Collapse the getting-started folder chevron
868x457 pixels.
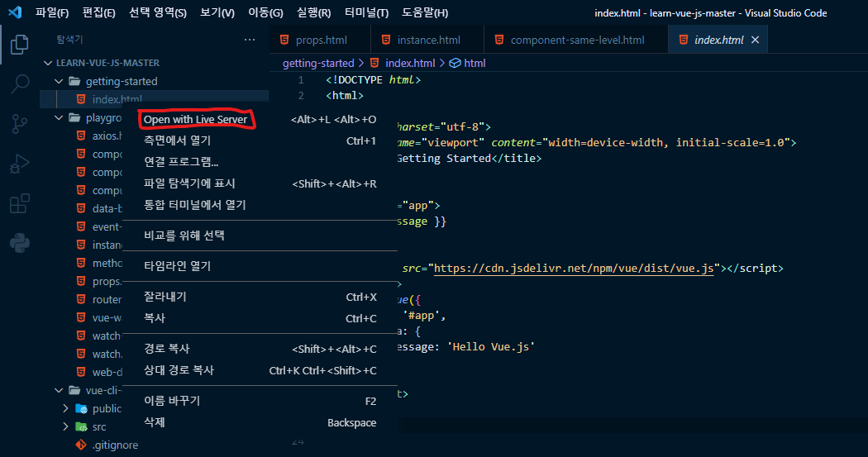60,81
